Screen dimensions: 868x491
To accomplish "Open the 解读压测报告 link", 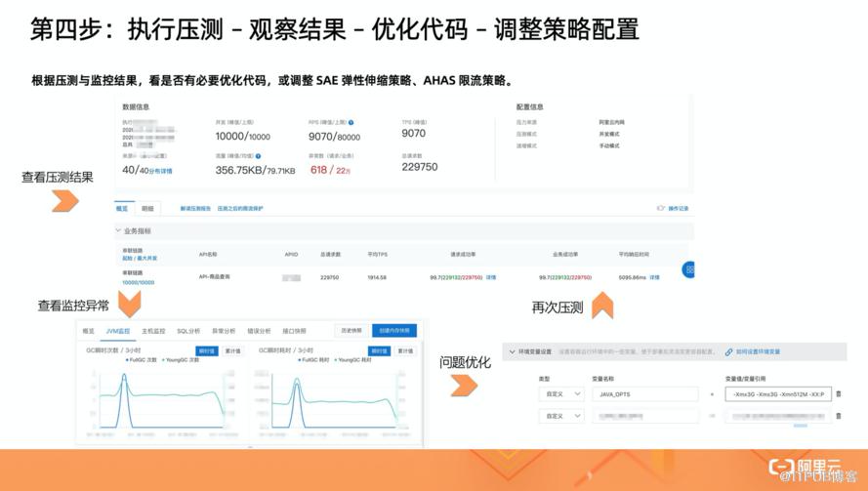I will point(195,208).
